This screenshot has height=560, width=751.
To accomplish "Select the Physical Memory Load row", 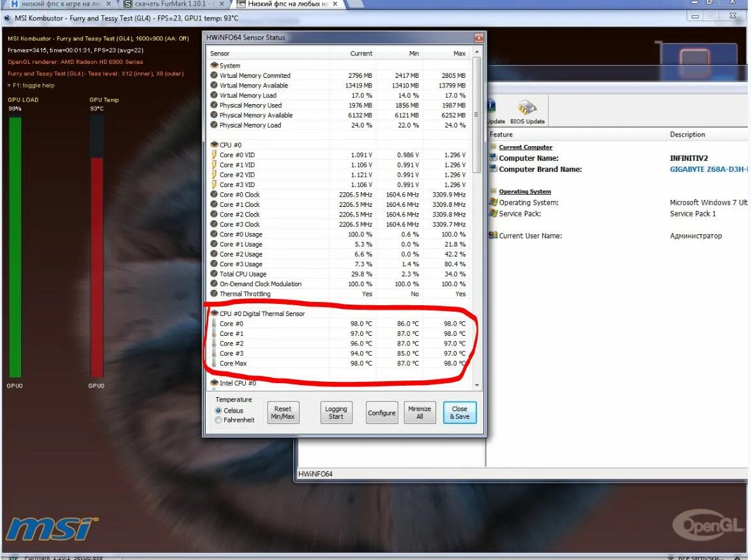I will click(338, 125).
